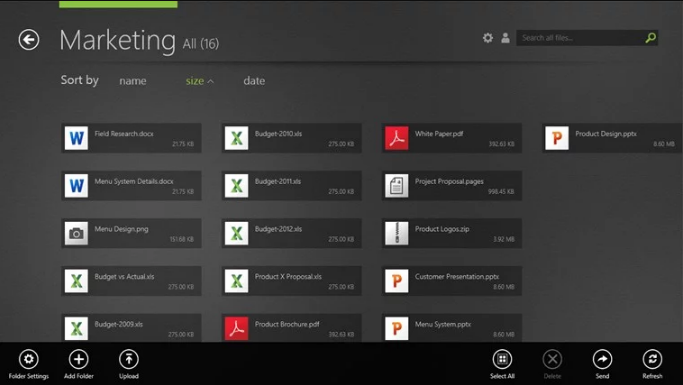Open Word icon for Menu System Details.docx
Screen dimensions: 683x385
[x=76, y=186]
